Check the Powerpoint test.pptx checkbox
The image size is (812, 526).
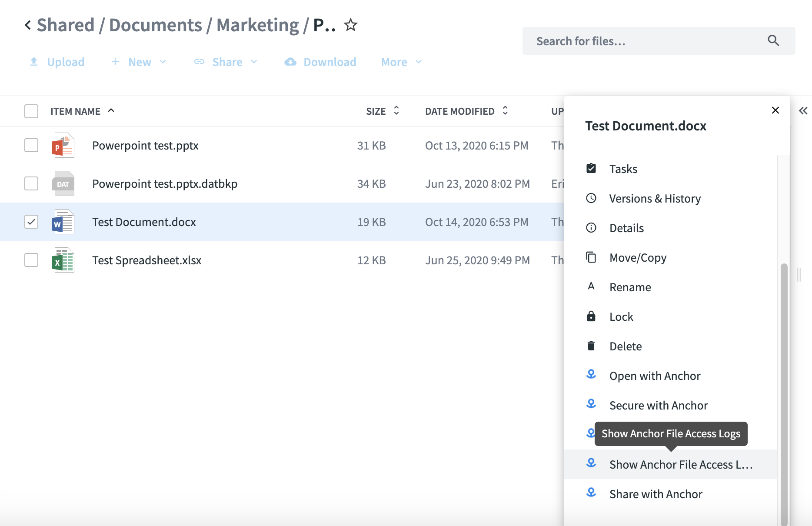coord(31,145)
